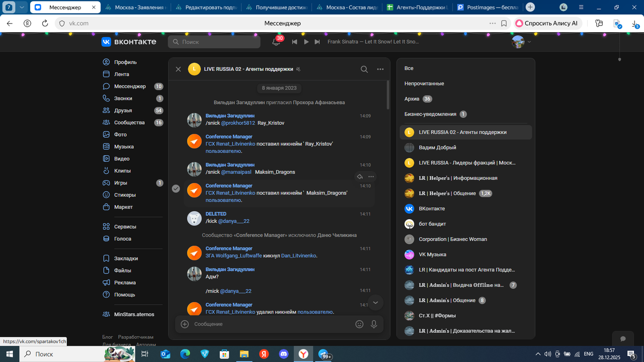
Task: Search within the LIVE RUSSIA 02 chat
Action: (x=364, y=69)
